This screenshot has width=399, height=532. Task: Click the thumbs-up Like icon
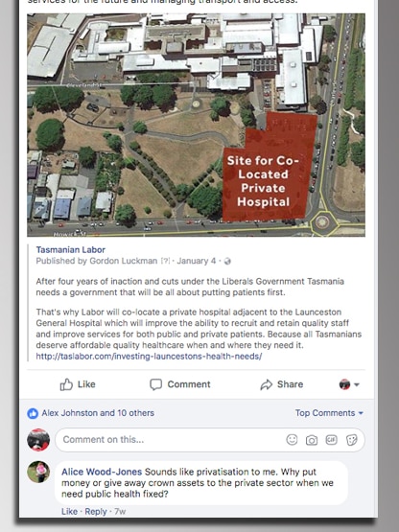tap(66, 384)
